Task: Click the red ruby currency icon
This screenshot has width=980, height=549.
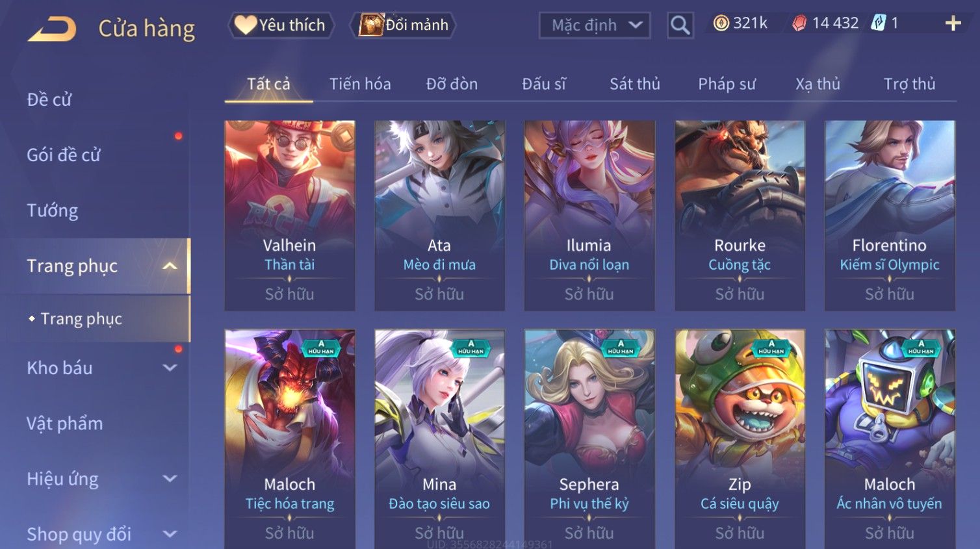Action: click(x=799, y=23)
